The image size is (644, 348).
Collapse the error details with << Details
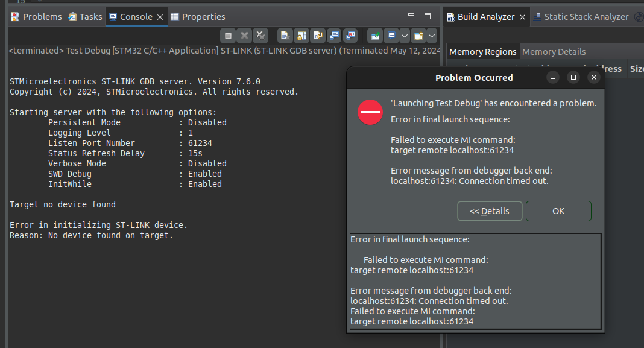tap(490, 211)
